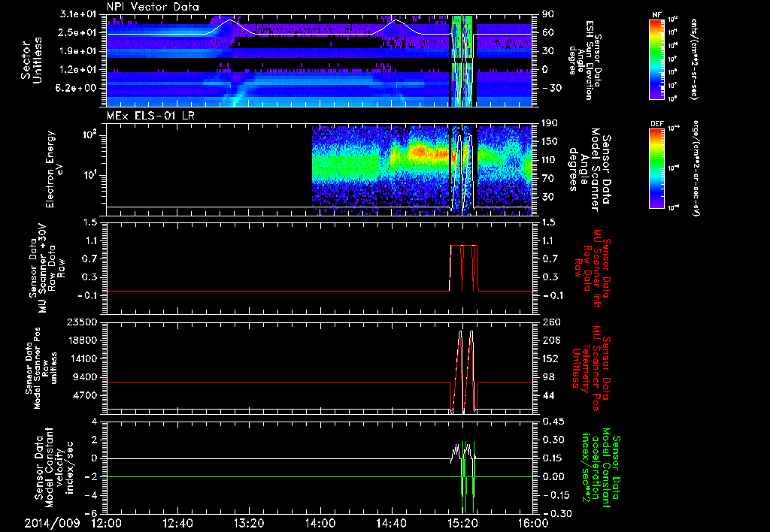
Task: Click the Model Scanner Angle degrees label
Action: tap(590, 169)
